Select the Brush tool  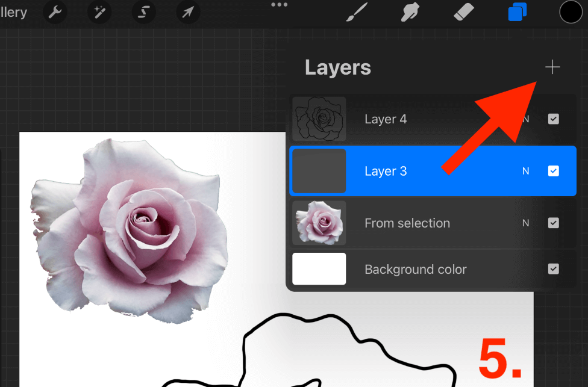tap(356, 12)
